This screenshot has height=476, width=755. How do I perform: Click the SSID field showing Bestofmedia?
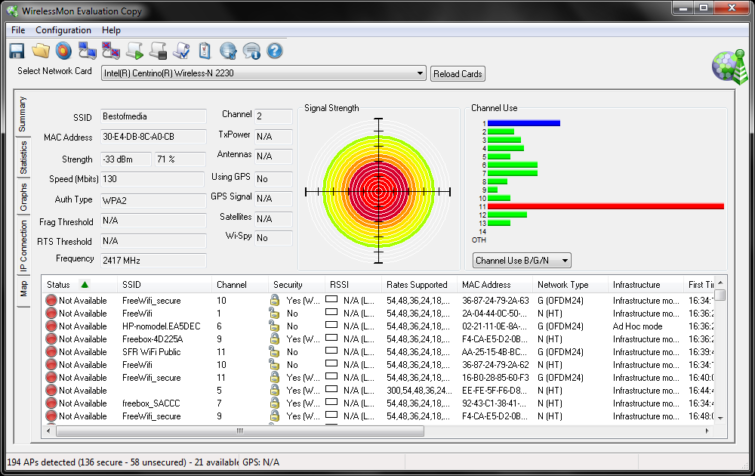click(x=153, y=116)
